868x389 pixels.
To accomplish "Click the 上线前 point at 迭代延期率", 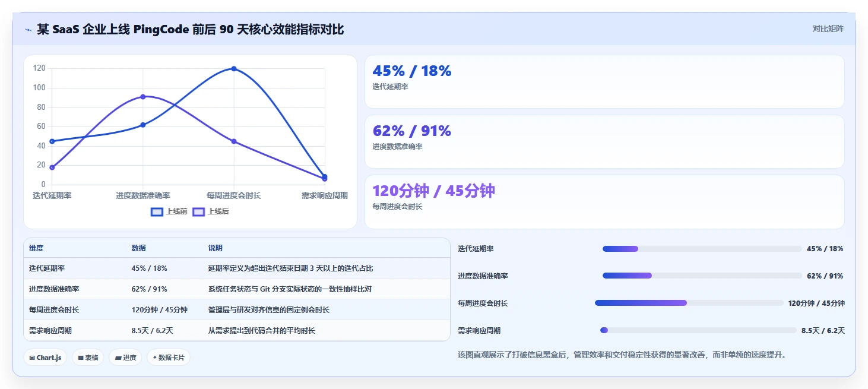I will [52, 141].
